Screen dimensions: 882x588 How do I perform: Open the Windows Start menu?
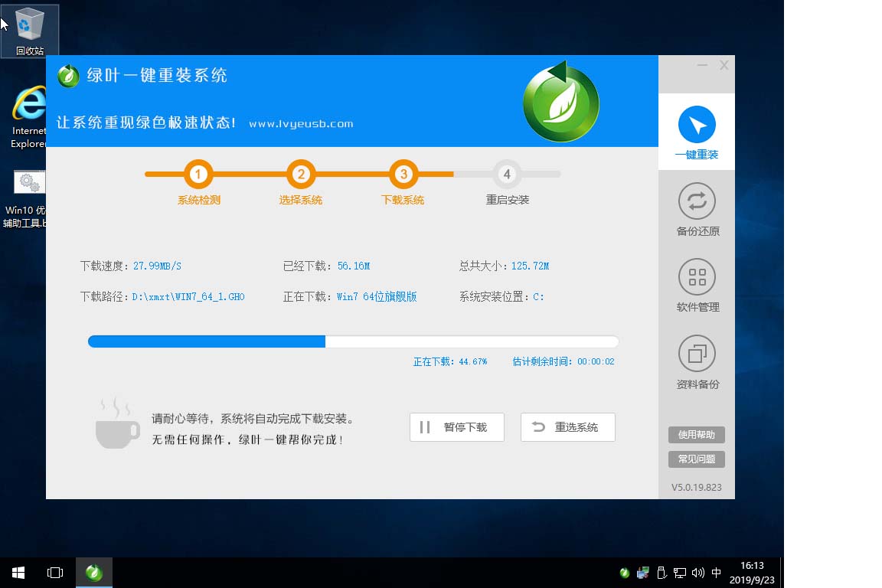[x=18, y=573]
